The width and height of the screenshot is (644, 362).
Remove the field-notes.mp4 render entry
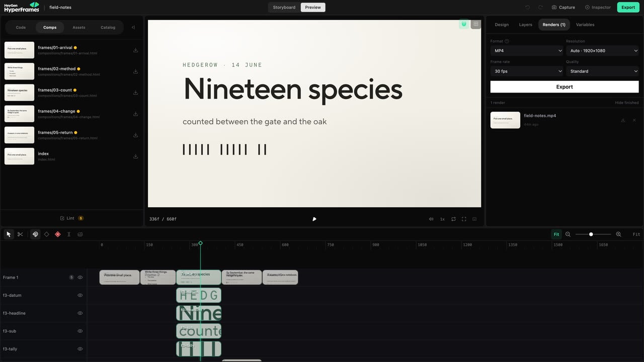634,120
